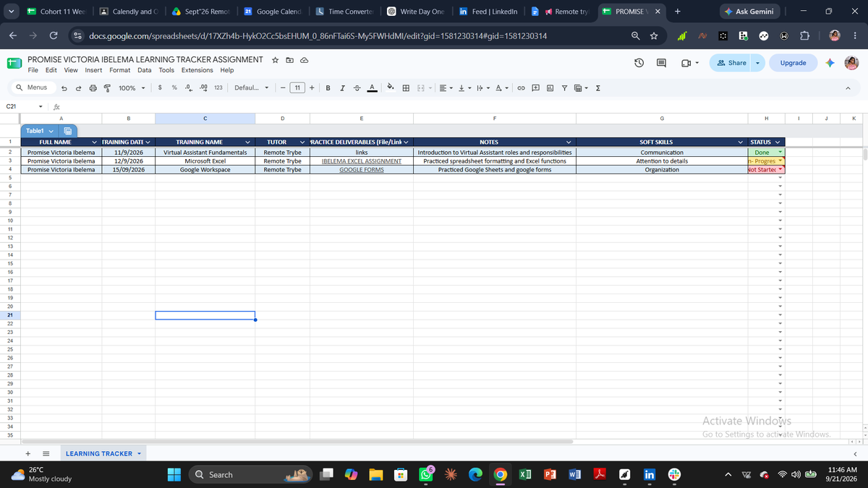Viewport: 868px width, 488px height.
Task: Toggle strikethrough formatting
Action: [356, 87]
